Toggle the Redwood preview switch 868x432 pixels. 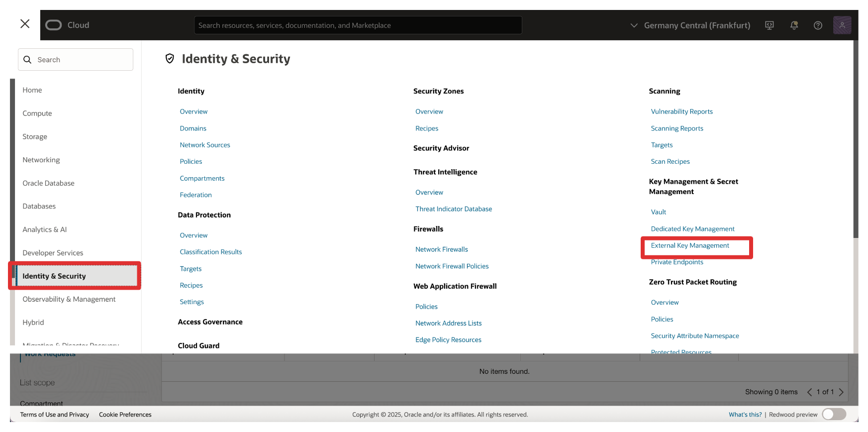(x=834, y=414)
